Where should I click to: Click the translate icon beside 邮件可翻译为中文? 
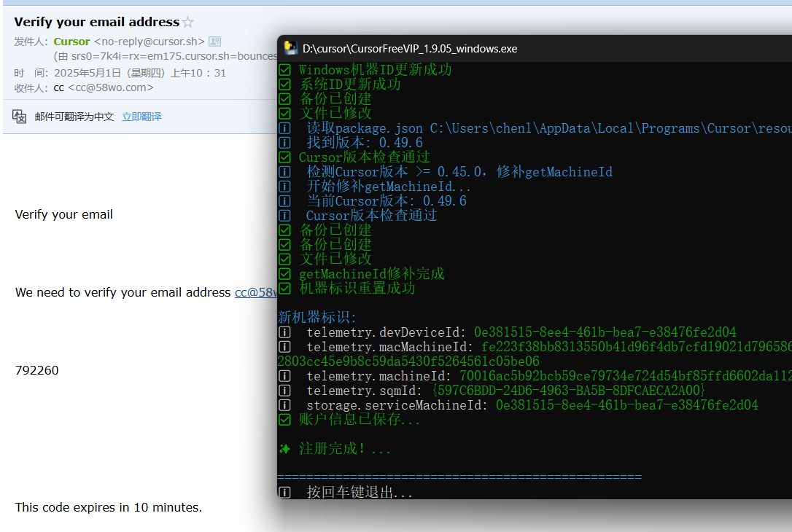click(20, 117)
